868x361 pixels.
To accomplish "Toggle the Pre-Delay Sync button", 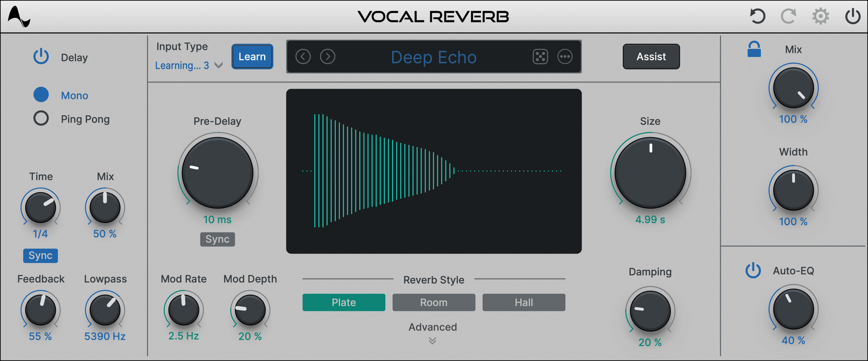I will [218, 239].
